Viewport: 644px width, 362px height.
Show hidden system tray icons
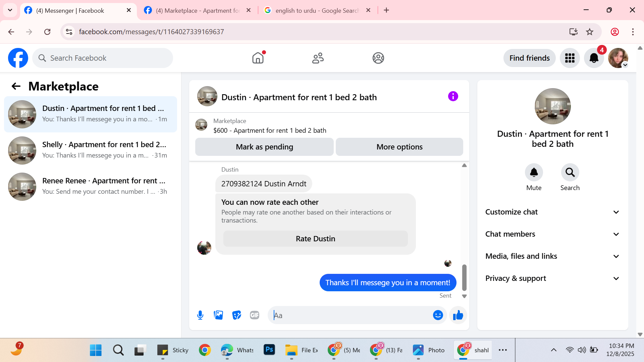point(554,350)
